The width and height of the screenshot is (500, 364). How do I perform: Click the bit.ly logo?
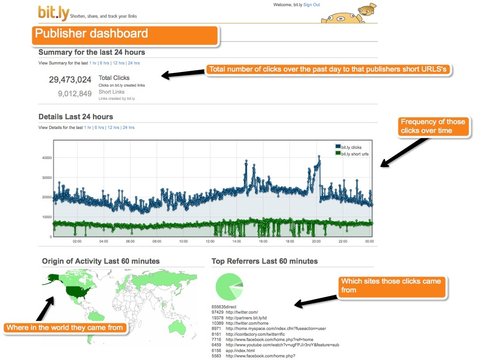pos(53,13)
